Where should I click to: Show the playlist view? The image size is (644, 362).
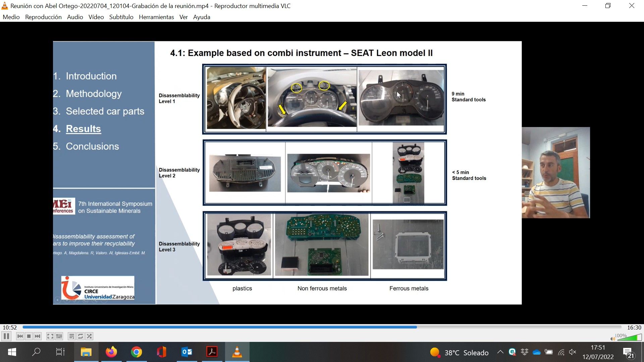pos(71,336)
